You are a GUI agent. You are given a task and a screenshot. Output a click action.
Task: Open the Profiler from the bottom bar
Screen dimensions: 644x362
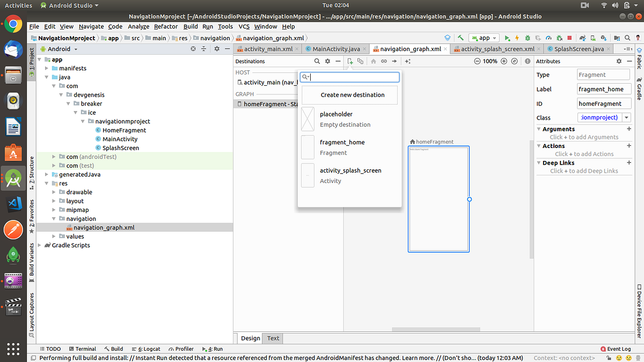tap(181, 349)
